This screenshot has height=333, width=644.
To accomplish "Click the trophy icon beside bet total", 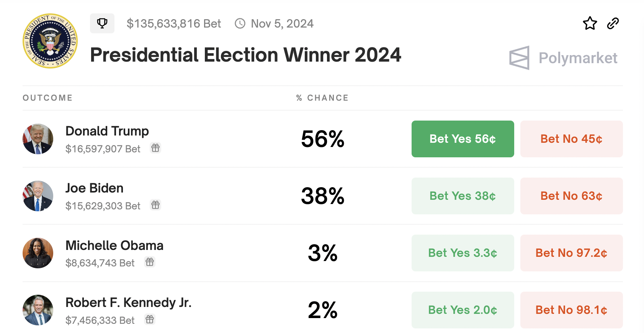I will (x=102, y=23).
